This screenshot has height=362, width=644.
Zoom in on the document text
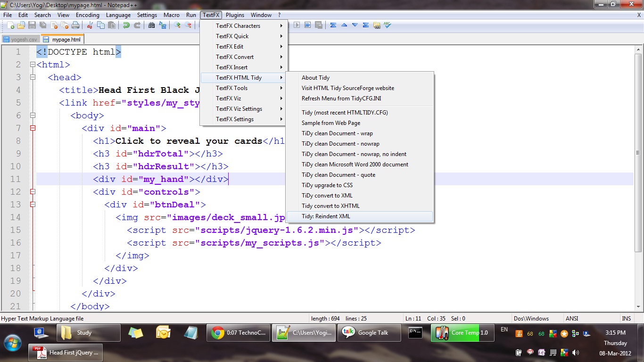pyautogui.click(x=176, y=25)
